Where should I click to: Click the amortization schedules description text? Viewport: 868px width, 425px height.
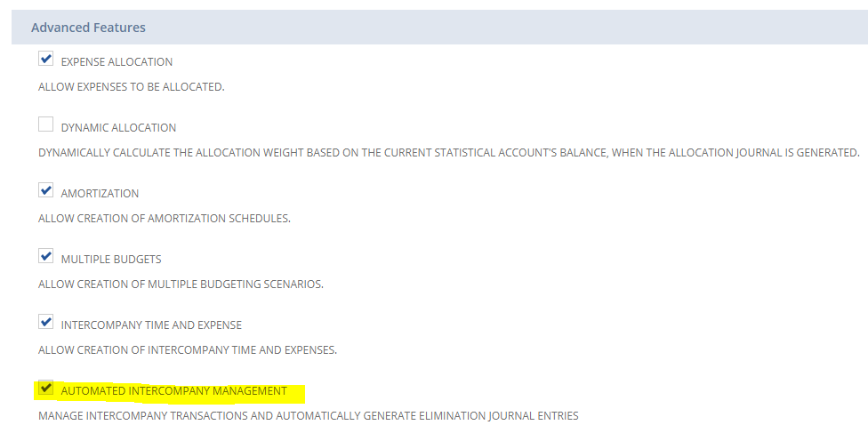click(165, 219)
